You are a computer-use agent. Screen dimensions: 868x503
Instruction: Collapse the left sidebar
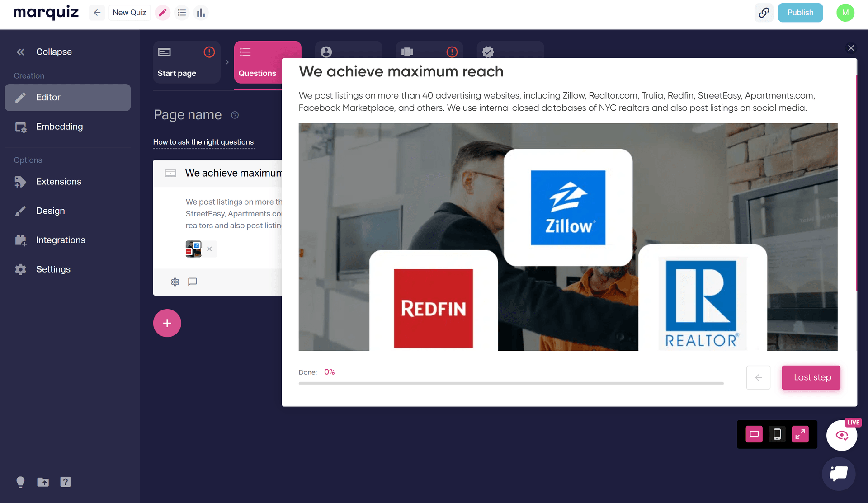44,52
